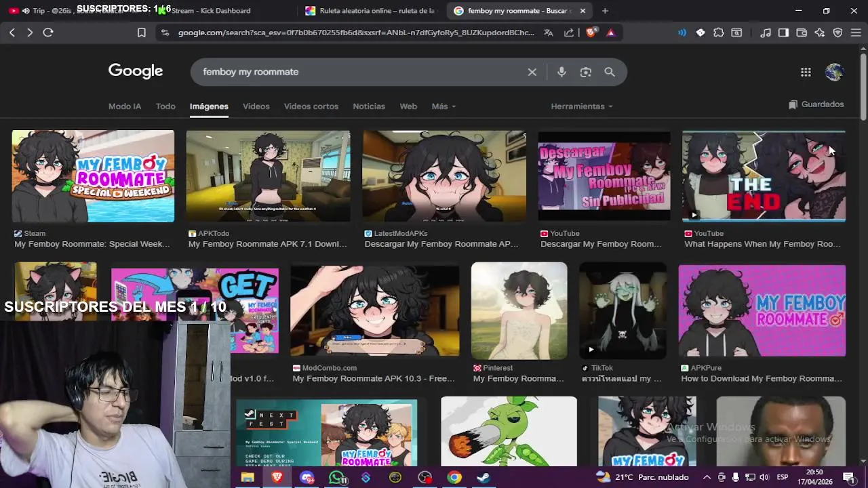Open 'My Femboy Roommate APK 7.1 Downl...' link
Image resolution: width=868 pixels, height=488 pixels.
point(267,244)
